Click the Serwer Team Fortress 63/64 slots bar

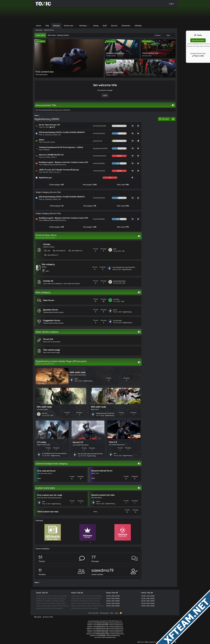pyautogui.click(x=119, y=126)
